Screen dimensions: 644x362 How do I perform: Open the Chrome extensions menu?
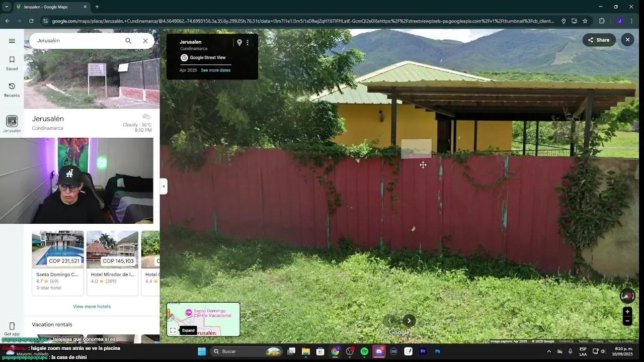(x=602, y=21)
